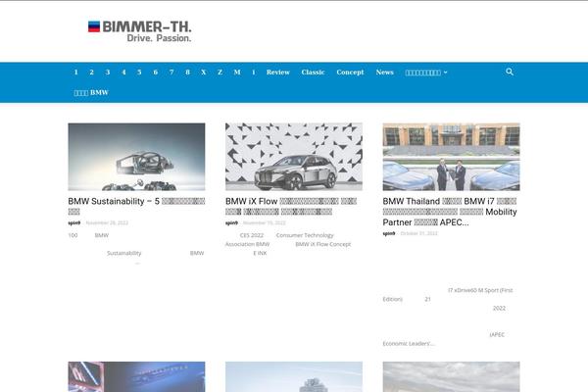Open the search magnifier icon

(x=510, y=72)
